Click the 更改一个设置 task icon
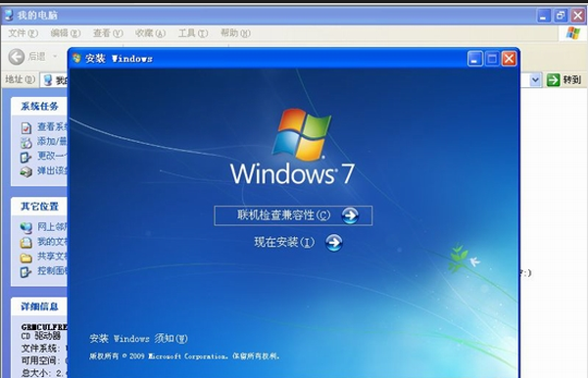 coord(25,157)
